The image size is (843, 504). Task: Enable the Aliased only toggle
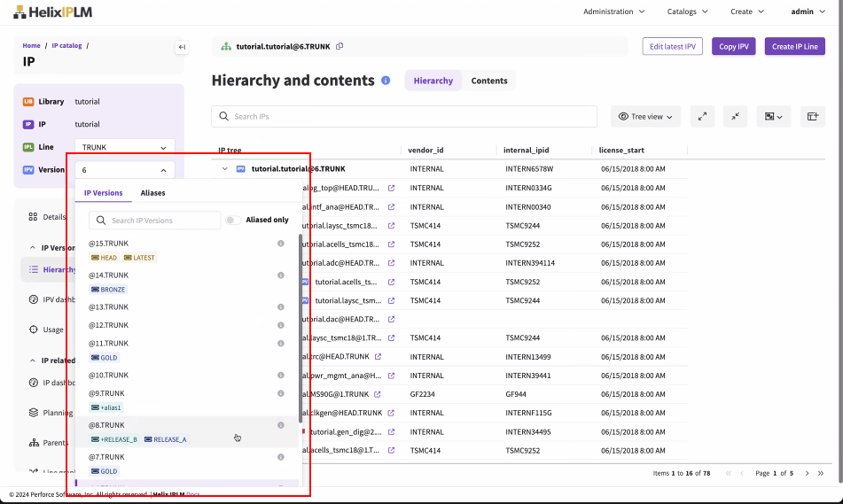click(x=233, y=220)
